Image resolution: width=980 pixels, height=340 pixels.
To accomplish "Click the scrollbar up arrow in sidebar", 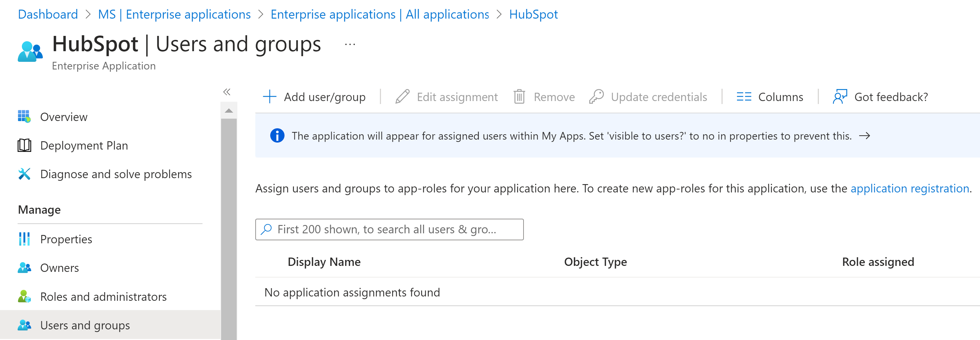I will tap(229, 111).
